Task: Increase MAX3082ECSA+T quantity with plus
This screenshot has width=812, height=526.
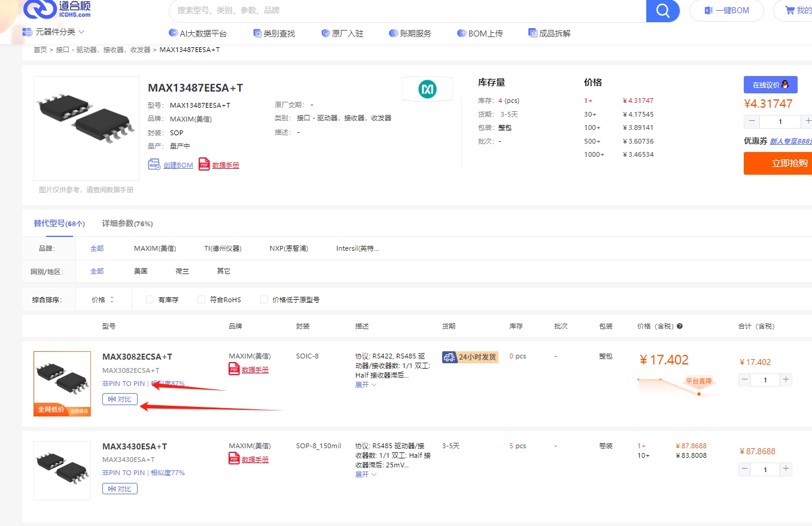Action: pyautogui.click(x=786, y=380)
